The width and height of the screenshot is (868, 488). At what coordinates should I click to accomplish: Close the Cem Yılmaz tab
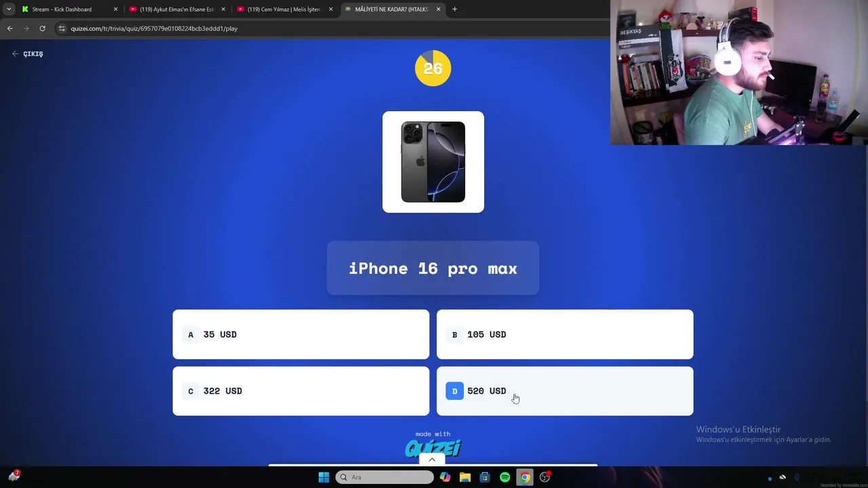pos(331,9)
